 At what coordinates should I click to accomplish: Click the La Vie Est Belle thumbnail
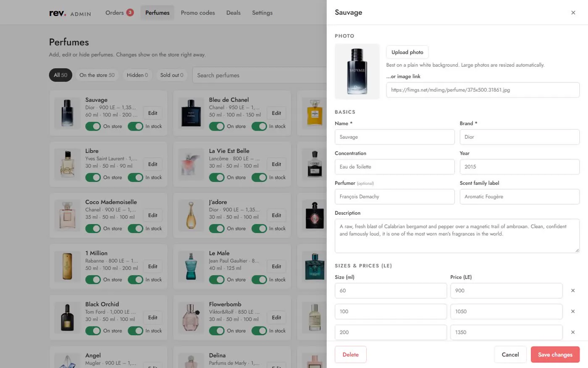(191, 164)
